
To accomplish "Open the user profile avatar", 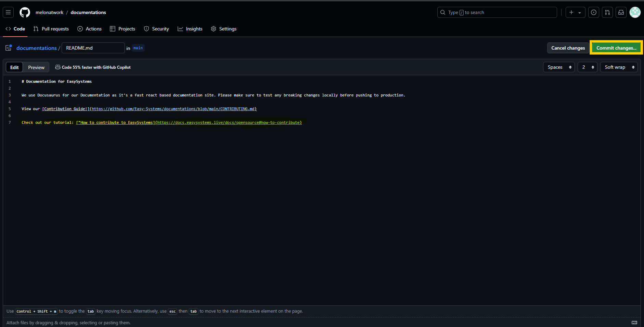I will tap(635, 12).
